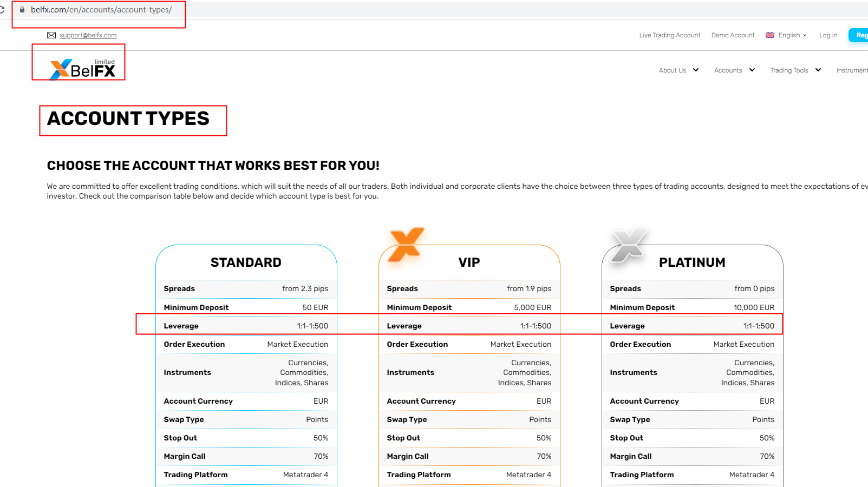Click the Standard Swap Type 'Points' value
This screenshot has width=868, height=487.
[317, 419]
